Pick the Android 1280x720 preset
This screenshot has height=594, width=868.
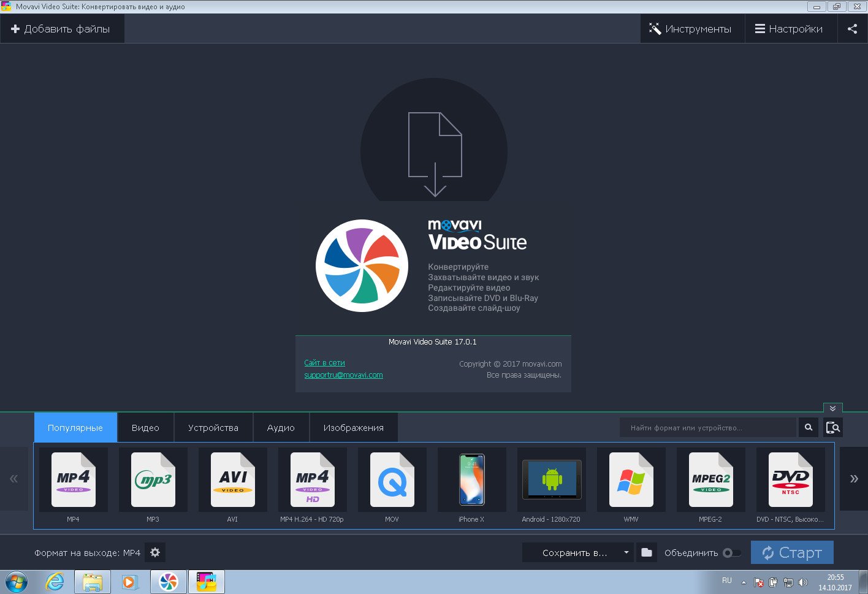[x=551, y=480]
